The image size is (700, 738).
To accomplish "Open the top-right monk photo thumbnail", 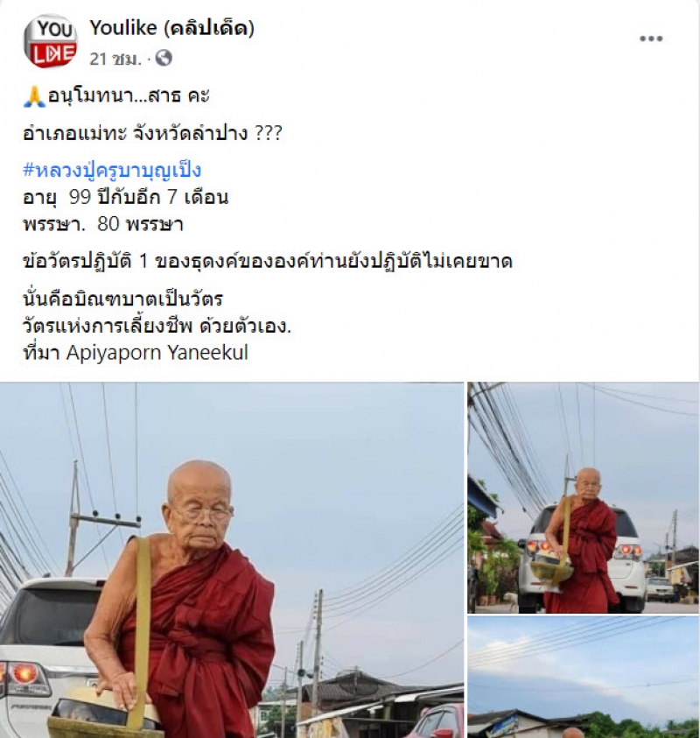I will (x=584, y=497).
